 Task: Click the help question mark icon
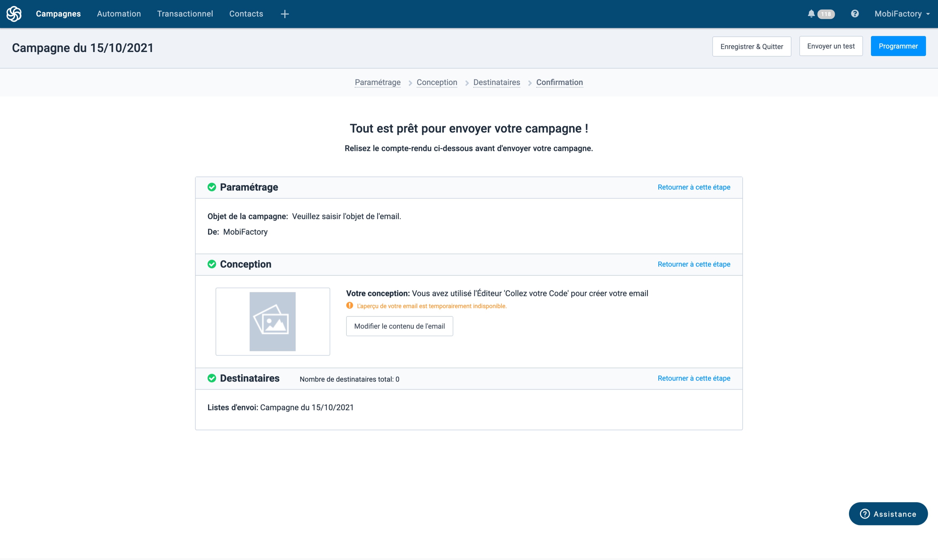tap(855, 14)
